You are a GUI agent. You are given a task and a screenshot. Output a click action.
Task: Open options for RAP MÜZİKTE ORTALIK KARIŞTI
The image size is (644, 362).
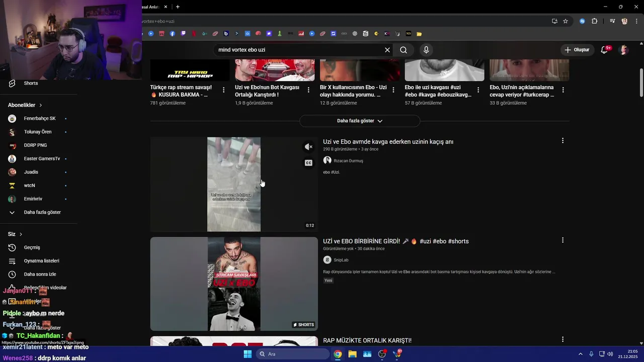(562, 340)
